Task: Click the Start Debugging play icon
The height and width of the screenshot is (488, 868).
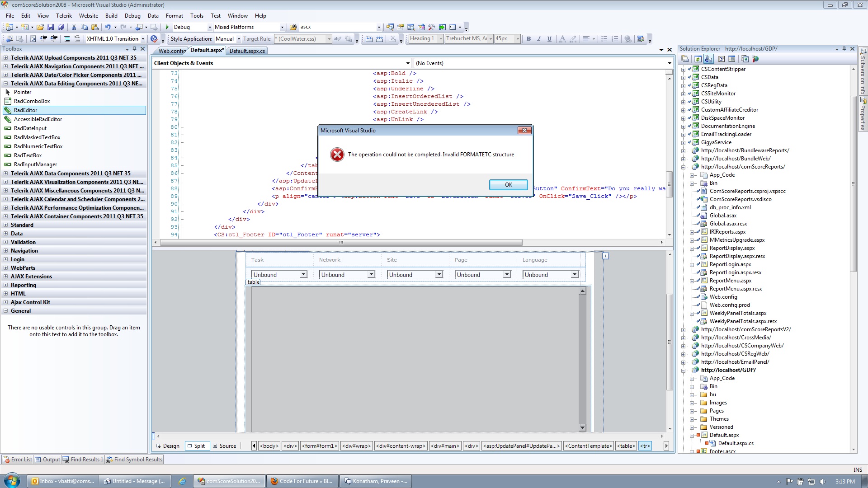Action: click(x=167, y=27)
